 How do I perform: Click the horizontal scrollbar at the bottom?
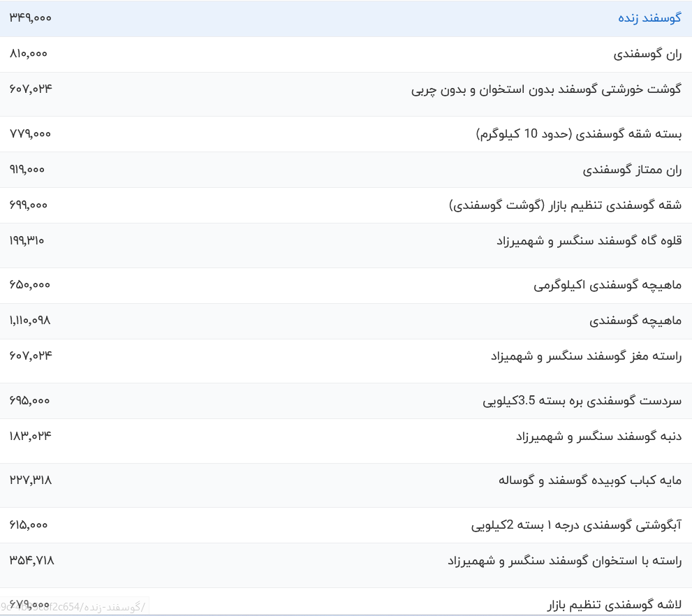coord(346,613)
